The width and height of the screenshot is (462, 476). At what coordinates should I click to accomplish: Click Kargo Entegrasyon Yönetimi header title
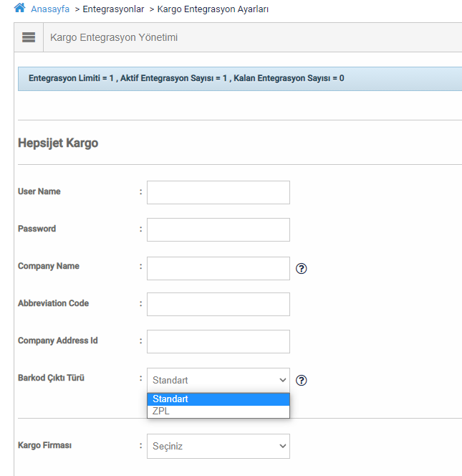coord(114,37)
